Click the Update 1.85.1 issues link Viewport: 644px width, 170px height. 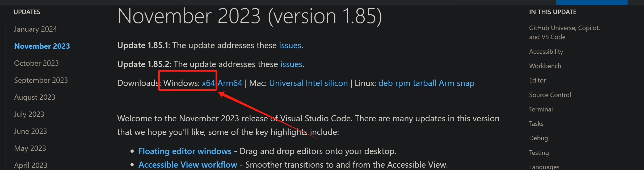click(x=290, y=45)
